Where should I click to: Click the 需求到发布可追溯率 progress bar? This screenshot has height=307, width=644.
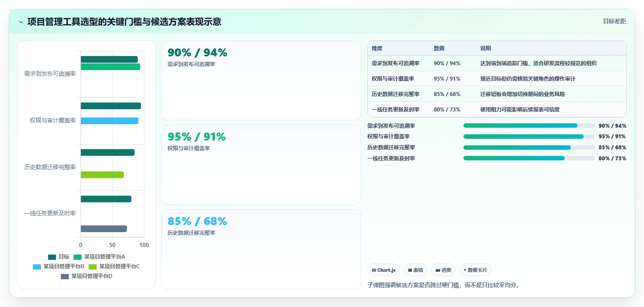529,126
